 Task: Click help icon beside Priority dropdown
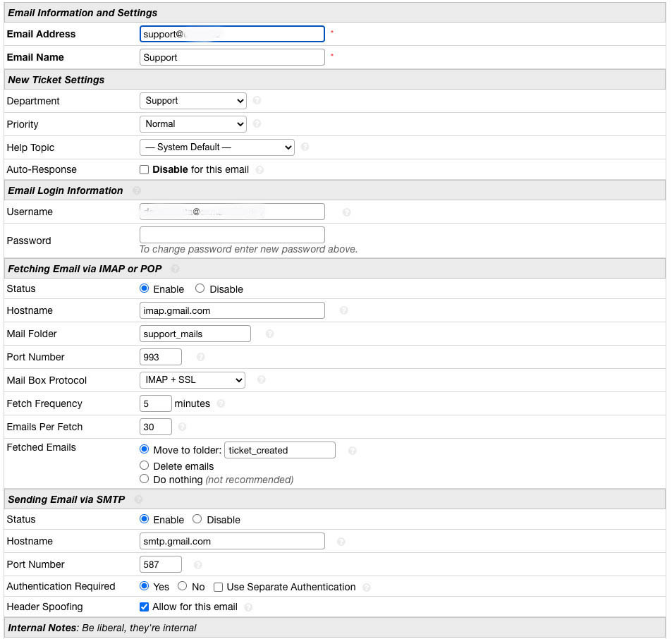click(257, 124)
